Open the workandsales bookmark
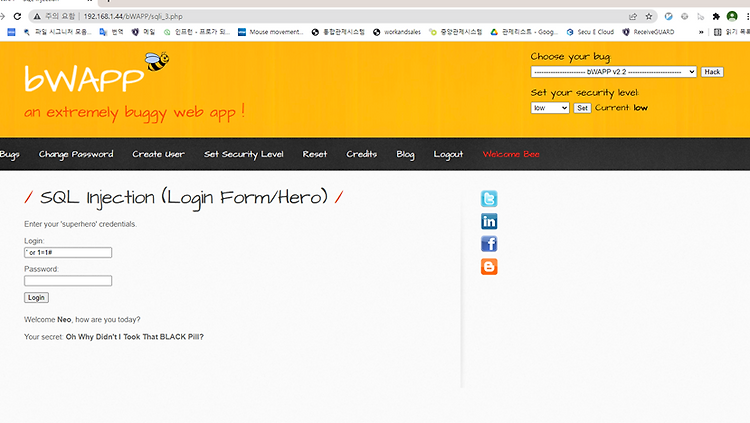The image size is (750, 423). pyautogui.click(x=397, y=32)
